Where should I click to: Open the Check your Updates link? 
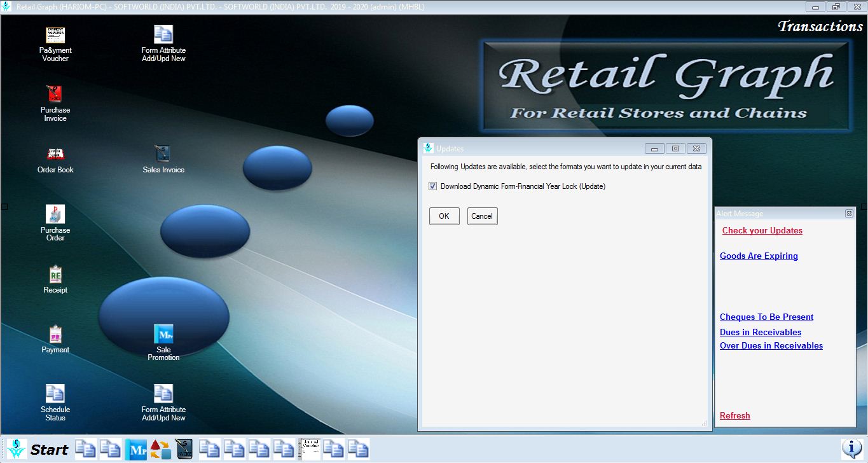[762, 231]
